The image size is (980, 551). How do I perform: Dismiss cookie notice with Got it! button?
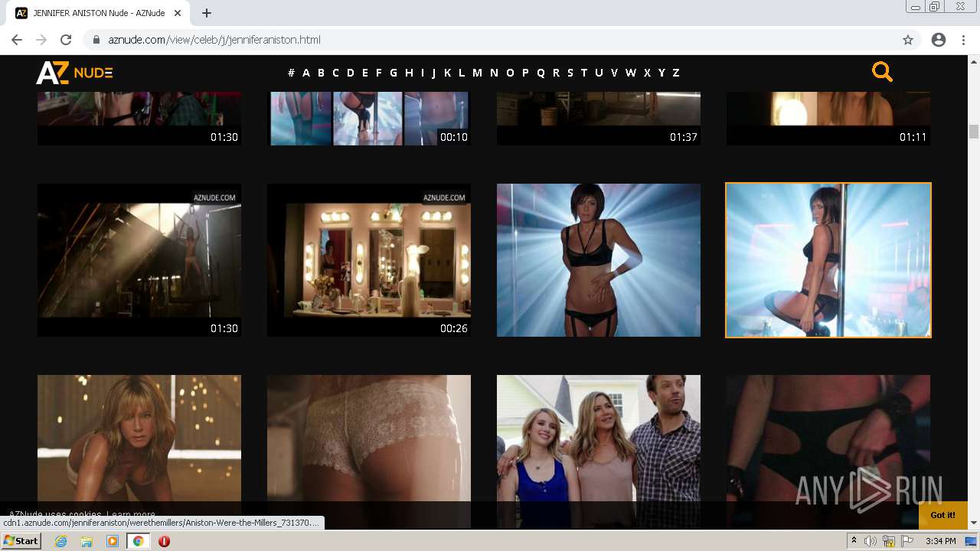pyautogui.click(x=942, y=515)
